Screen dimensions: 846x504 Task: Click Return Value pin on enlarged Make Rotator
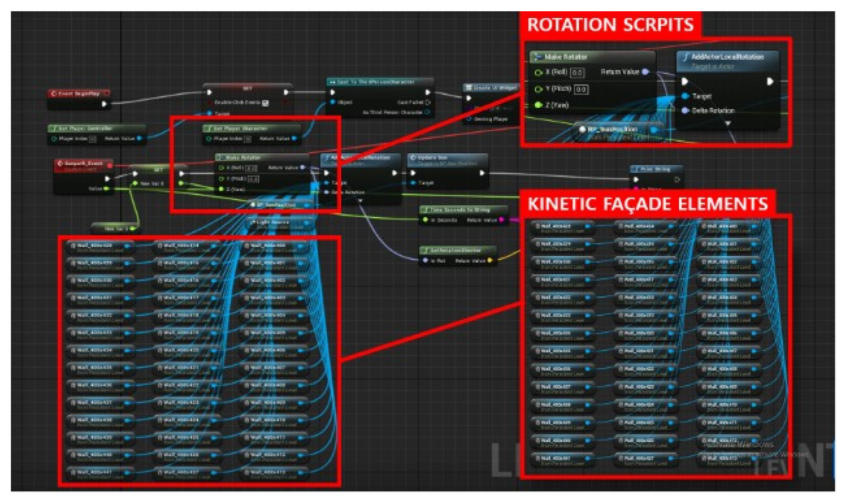coord(645,72)
